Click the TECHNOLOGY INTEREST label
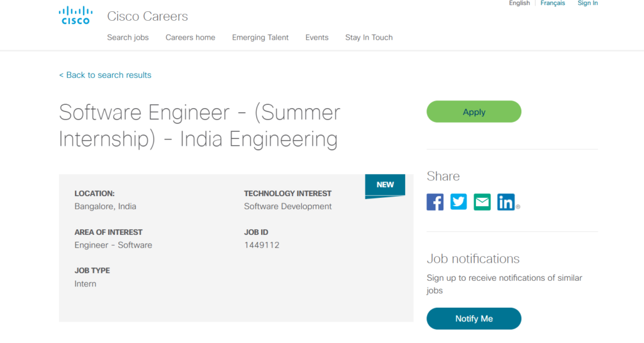 click(x=287, y=193)
